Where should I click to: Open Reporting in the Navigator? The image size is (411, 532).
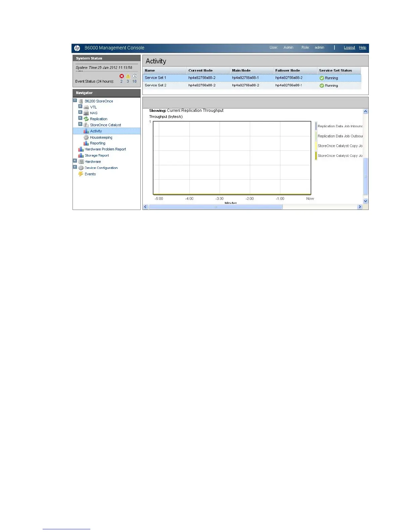click(98, 143)
